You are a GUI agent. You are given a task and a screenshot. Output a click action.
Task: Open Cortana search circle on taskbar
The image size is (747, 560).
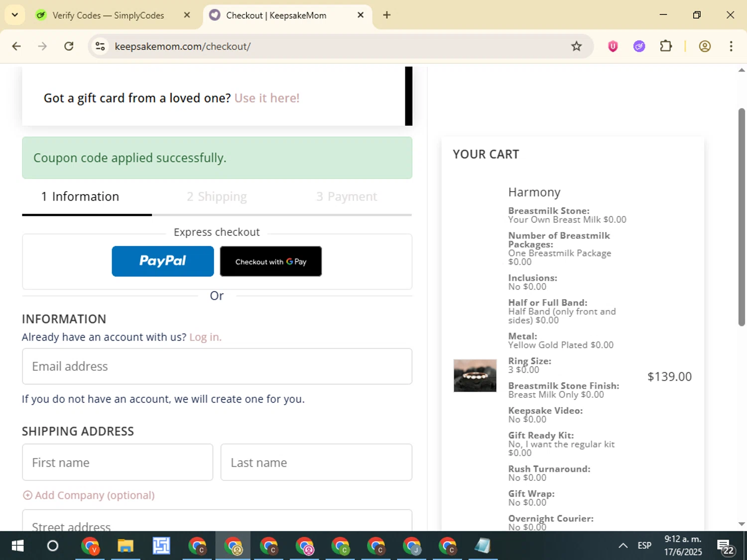point(52,546)
